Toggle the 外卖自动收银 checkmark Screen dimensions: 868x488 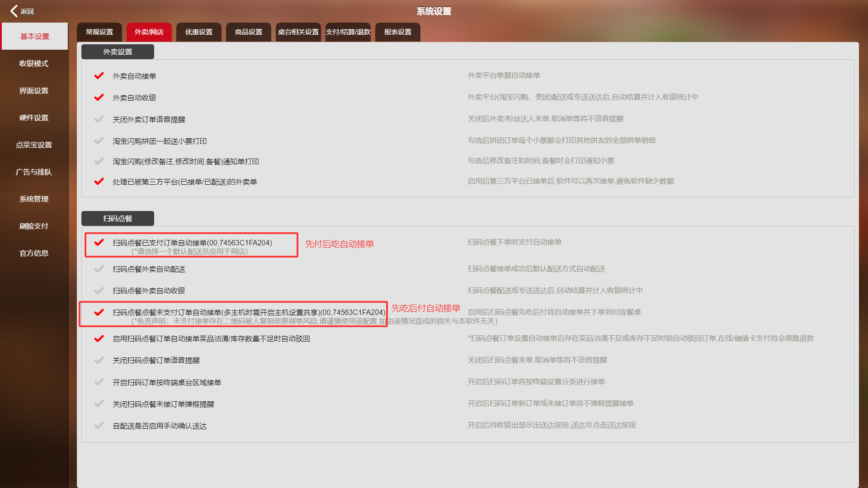pos(99,97)
